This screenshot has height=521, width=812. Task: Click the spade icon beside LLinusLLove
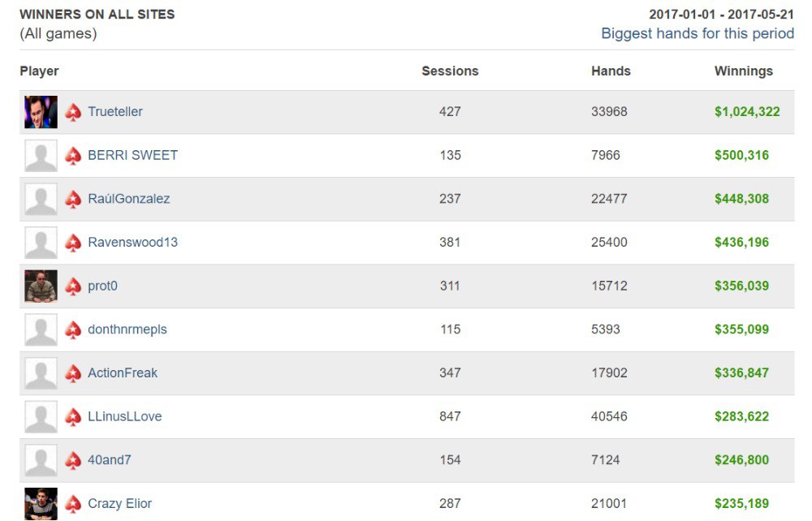pyautogui.click(x=73, y=417)
